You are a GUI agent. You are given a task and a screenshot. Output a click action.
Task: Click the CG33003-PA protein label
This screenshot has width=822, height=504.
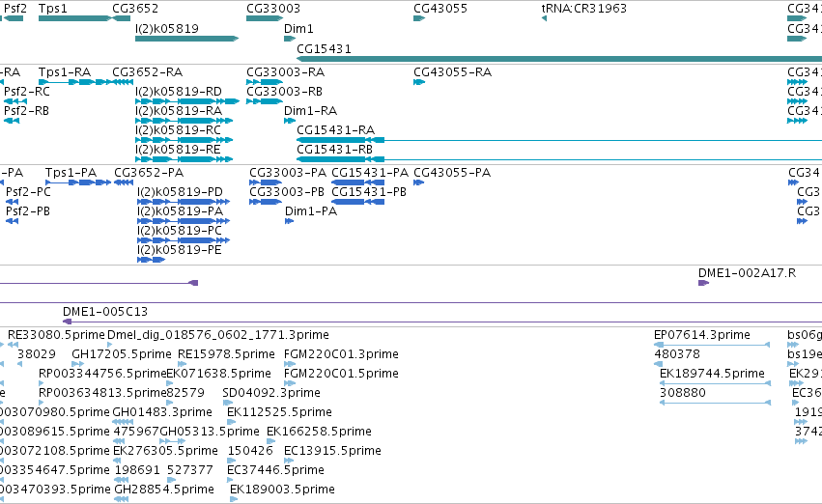tap(288, 173)
